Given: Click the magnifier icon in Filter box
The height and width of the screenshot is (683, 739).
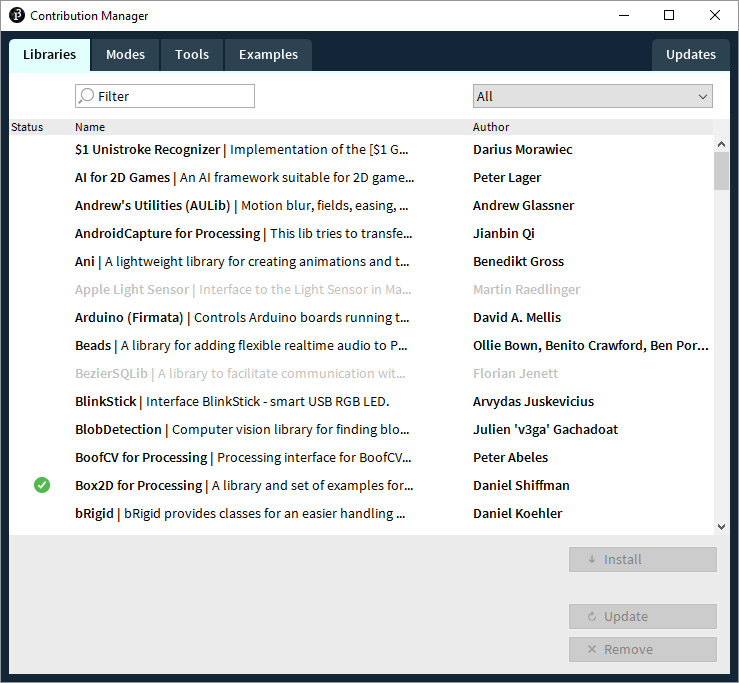Looking at the screenshot, I should pos(86,96).
